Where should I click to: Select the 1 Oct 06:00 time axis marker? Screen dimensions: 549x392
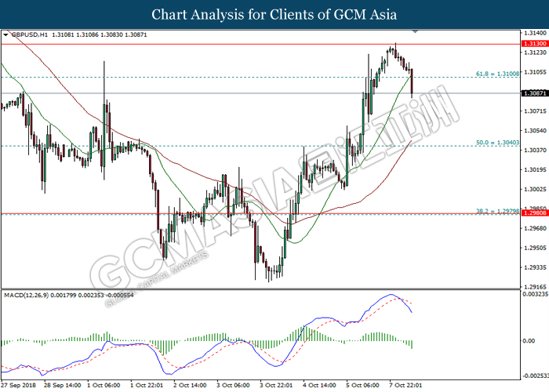(104, 385)
